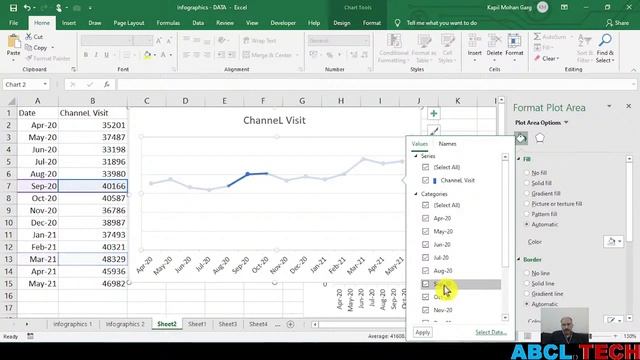Switch to the Formulas ribbon tab
The width and height of the screenshot is (640, 360).
168,23
